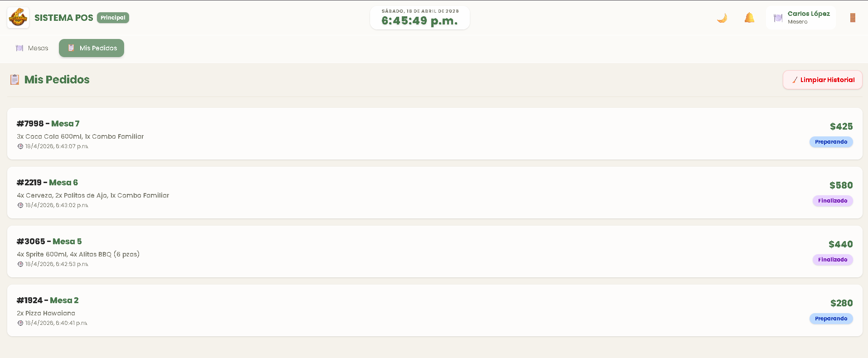Click the Preparando badge on order #1924
Screen dimensions: 868x358
pyautogui.click(x=831, y=319)
